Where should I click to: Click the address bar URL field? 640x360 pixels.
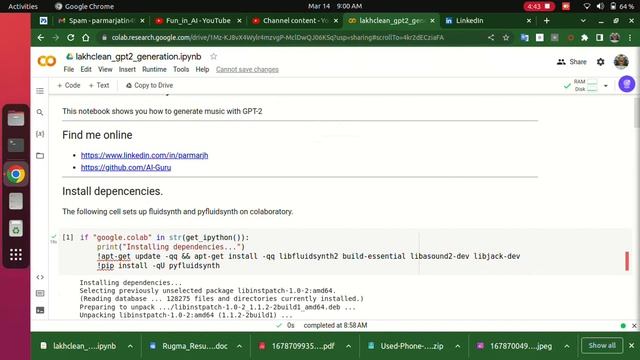278,38
